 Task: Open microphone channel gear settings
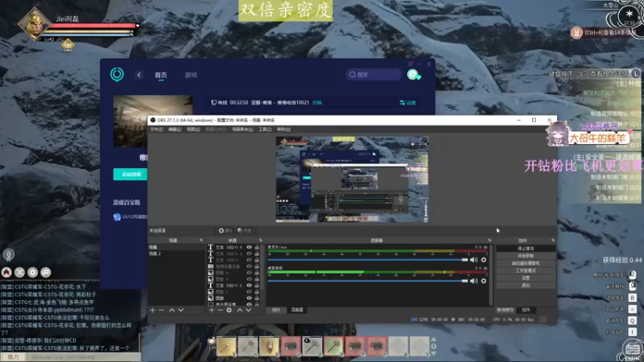[x=484, y=260]
